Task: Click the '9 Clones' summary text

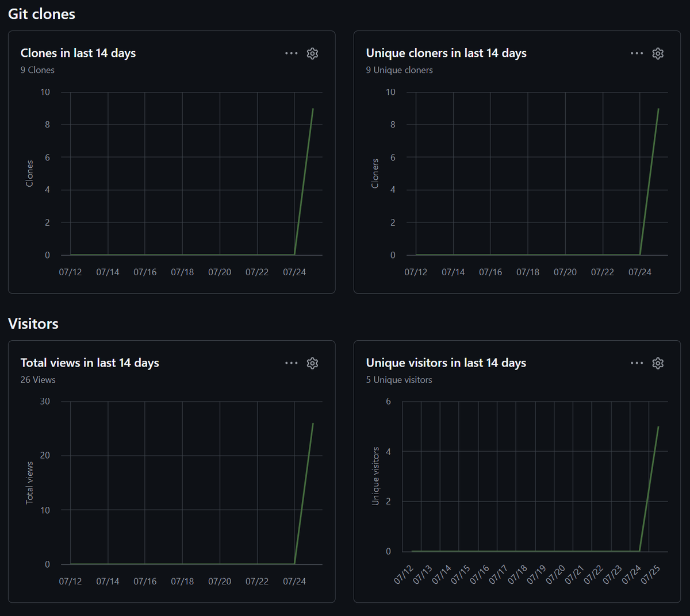Action: pyautogui.click(x=37, y=70)
